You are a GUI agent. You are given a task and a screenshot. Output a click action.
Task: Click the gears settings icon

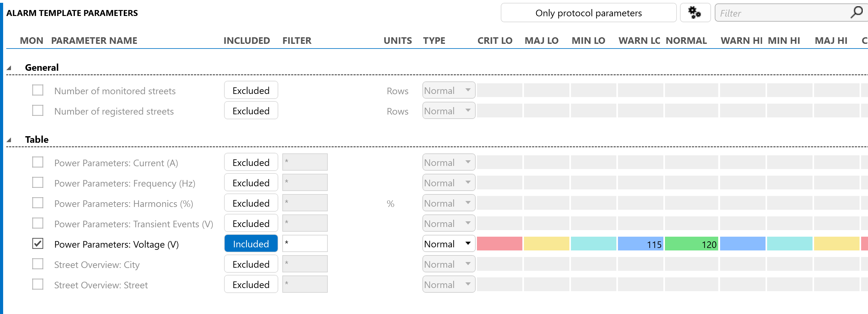coord(695,13)
